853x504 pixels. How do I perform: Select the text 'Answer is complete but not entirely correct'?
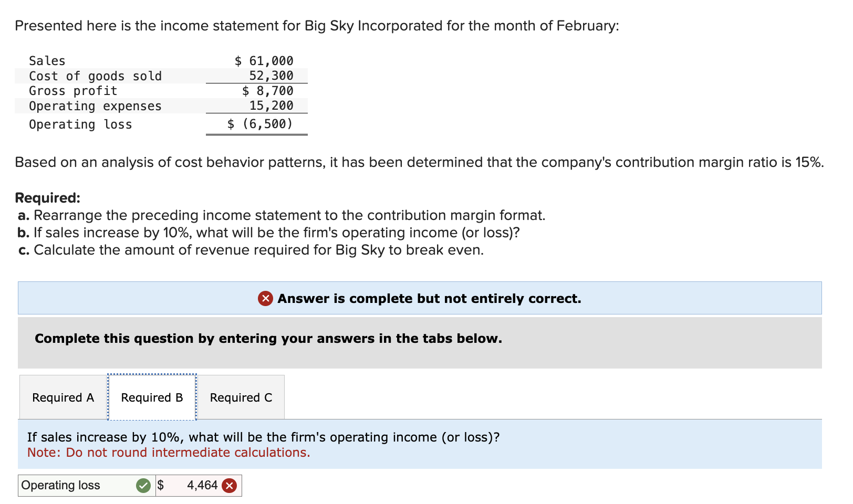click(429, 298)
